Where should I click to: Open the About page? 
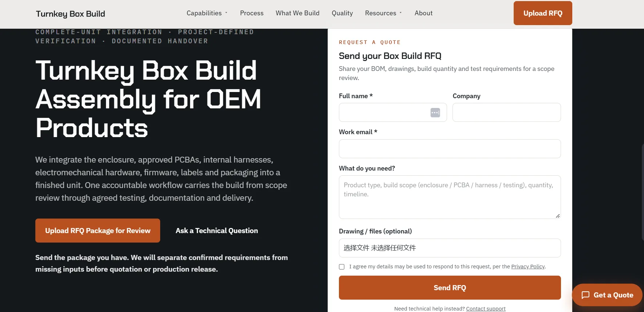pyautogui.click(x=423, y=13)
